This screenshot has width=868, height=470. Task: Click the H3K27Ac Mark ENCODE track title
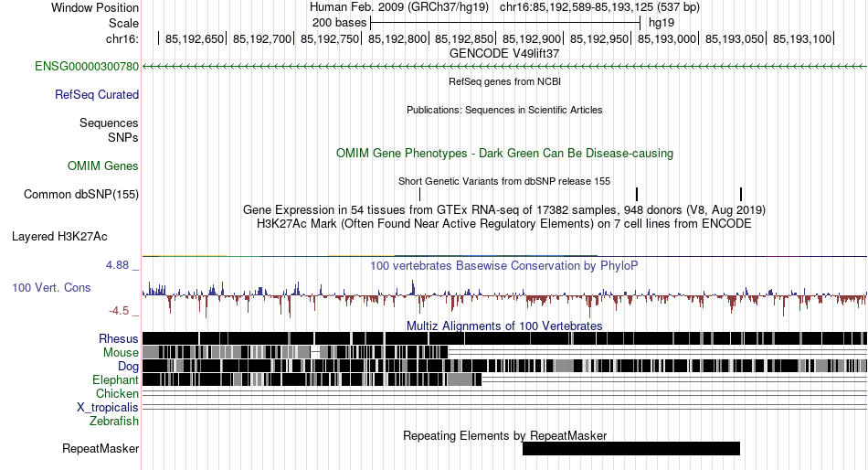(504, 224)
